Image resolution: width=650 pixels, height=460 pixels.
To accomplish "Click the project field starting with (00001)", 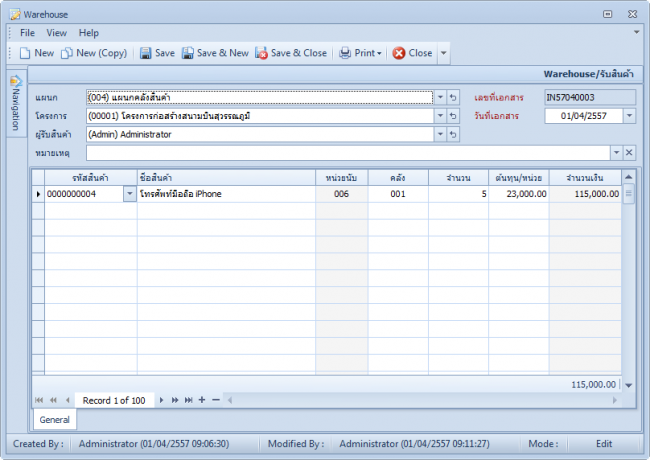I will pos(260,116).
